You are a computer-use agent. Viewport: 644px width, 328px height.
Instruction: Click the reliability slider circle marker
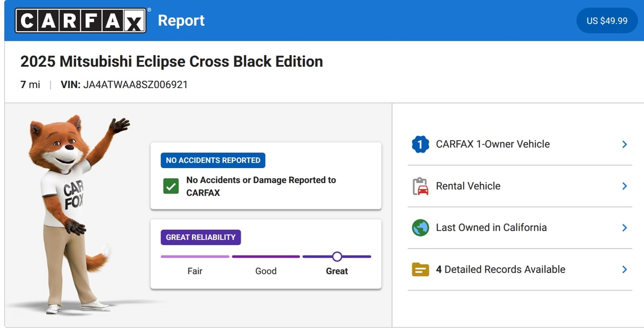pyautogui.click(x=337, y=257)
